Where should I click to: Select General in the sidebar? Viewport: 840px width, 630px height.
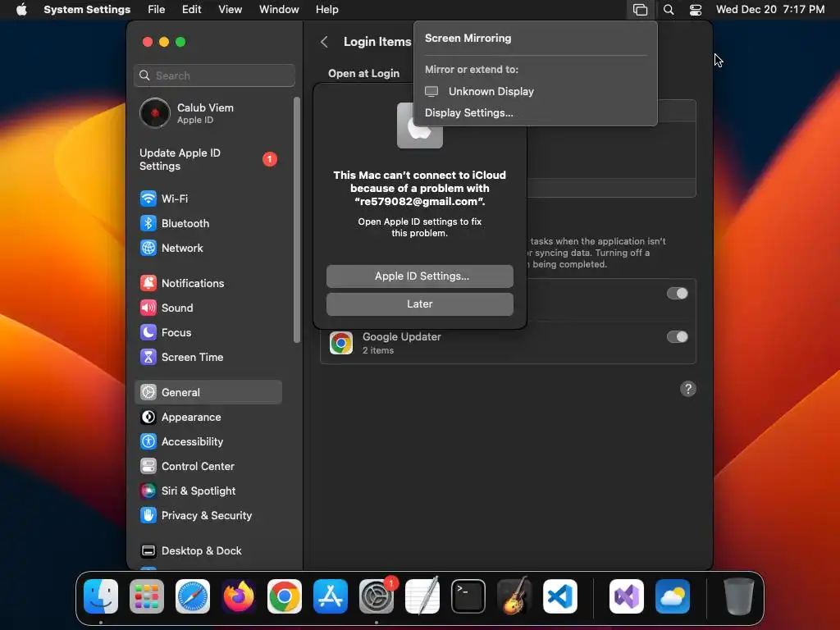208,392
